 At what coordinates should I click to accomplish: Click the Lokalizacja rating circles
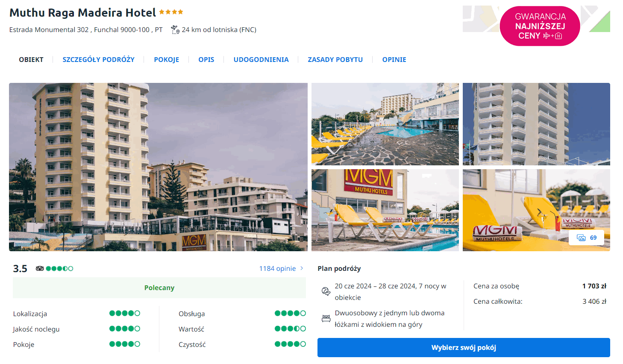click(125, 313)
